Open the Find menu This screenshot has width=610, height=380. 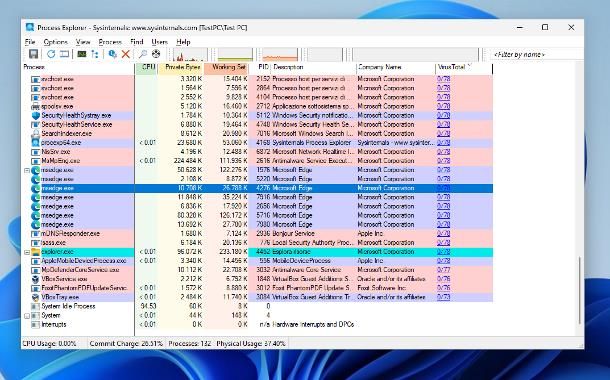tap(137, 42)
